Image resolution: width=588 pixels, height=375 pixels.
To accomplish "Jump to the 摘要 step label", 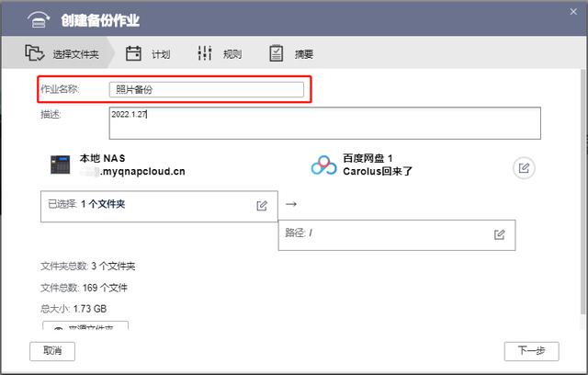I will (304, 54).
